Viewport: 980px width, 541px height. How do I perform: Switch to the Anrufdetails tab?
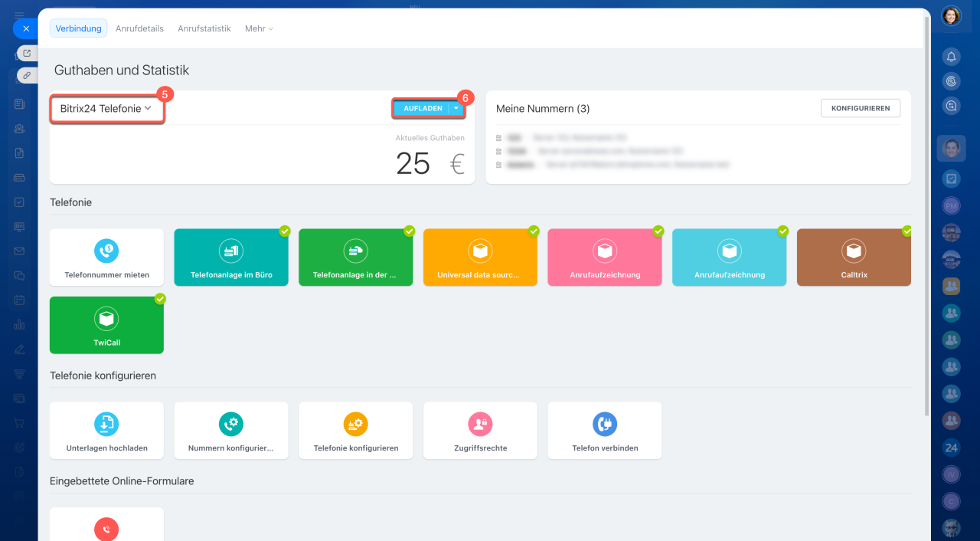[139, 28]
